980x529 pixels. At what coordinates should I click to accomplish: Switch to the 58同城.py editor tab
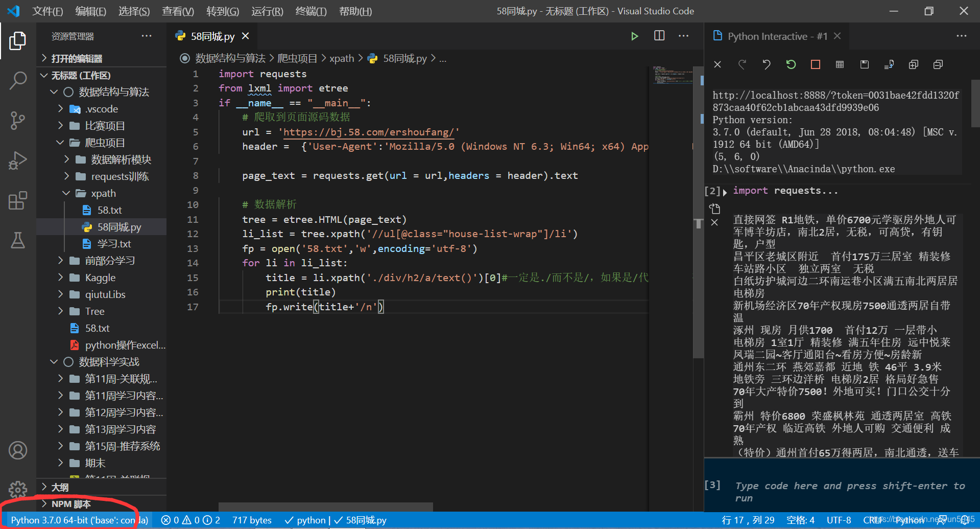pyautogui.click(x=212, y=36)
